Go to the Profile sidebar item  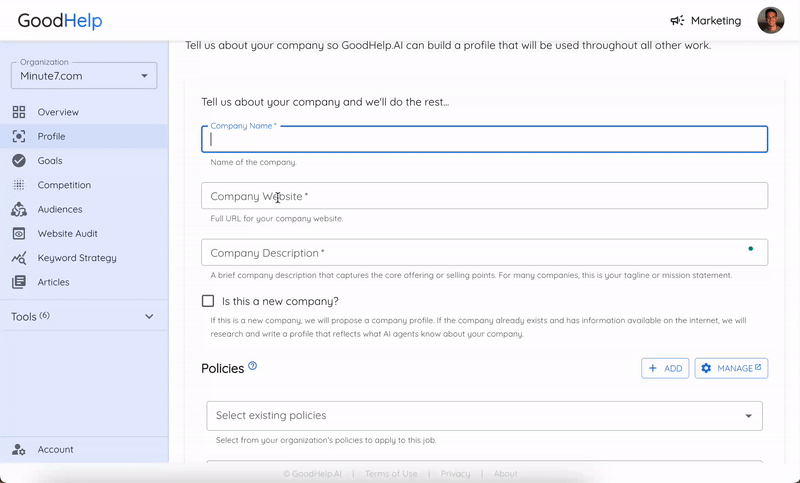84,136
